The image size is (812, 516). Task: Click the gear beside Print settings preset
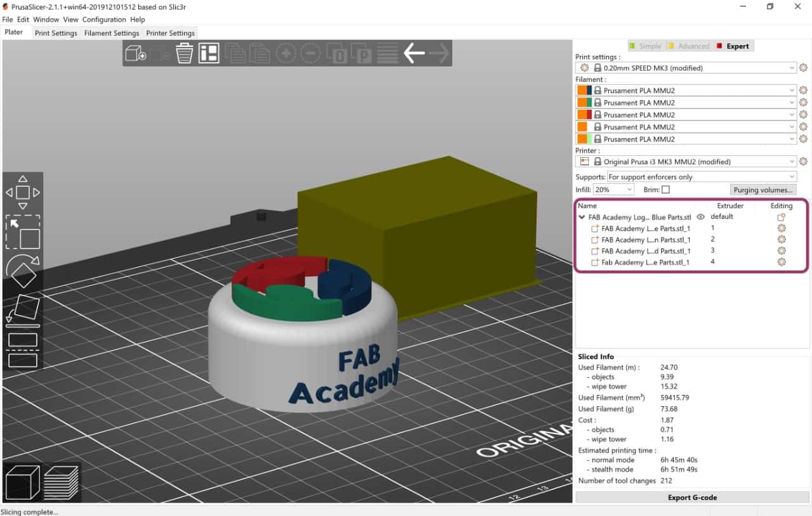click(803, 68)
